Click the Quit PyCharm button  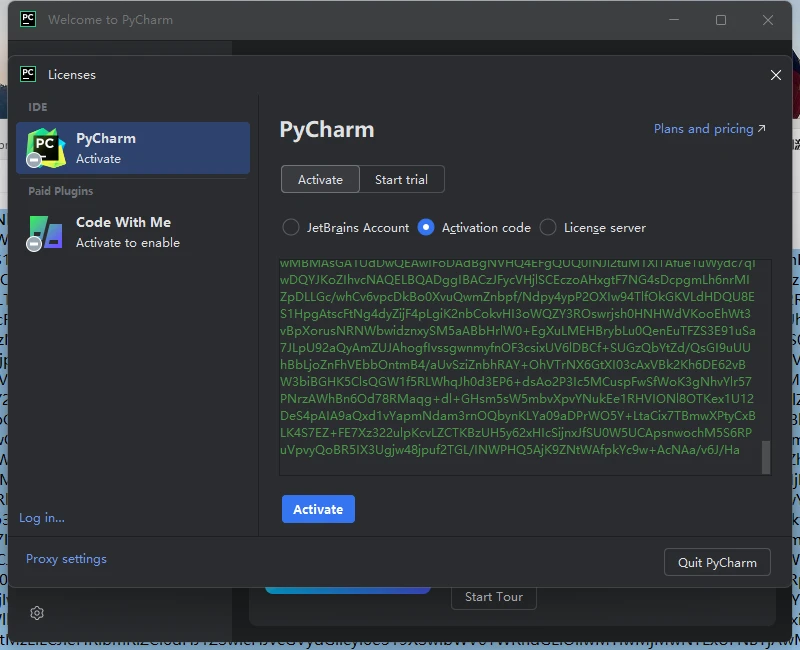tap(717, 562)
